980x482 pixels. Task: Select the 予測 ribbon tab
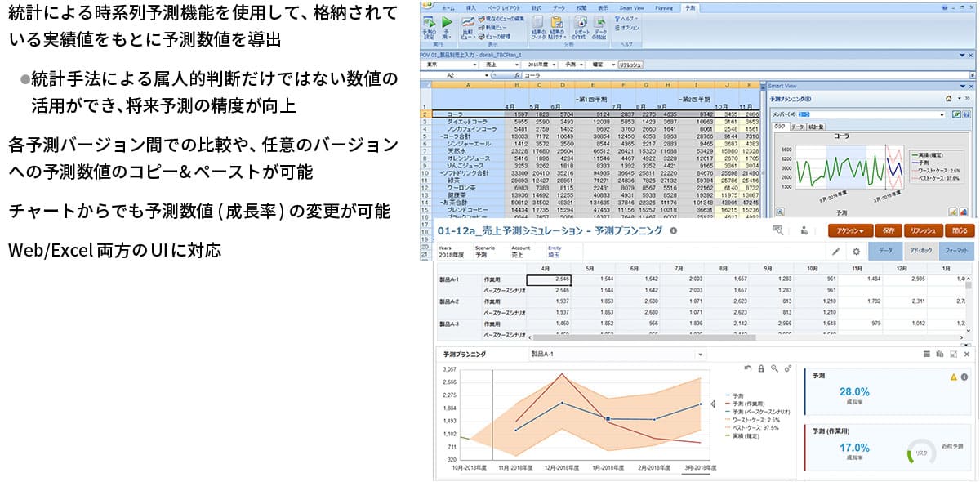pyautogui.click(x=690, y=7)
